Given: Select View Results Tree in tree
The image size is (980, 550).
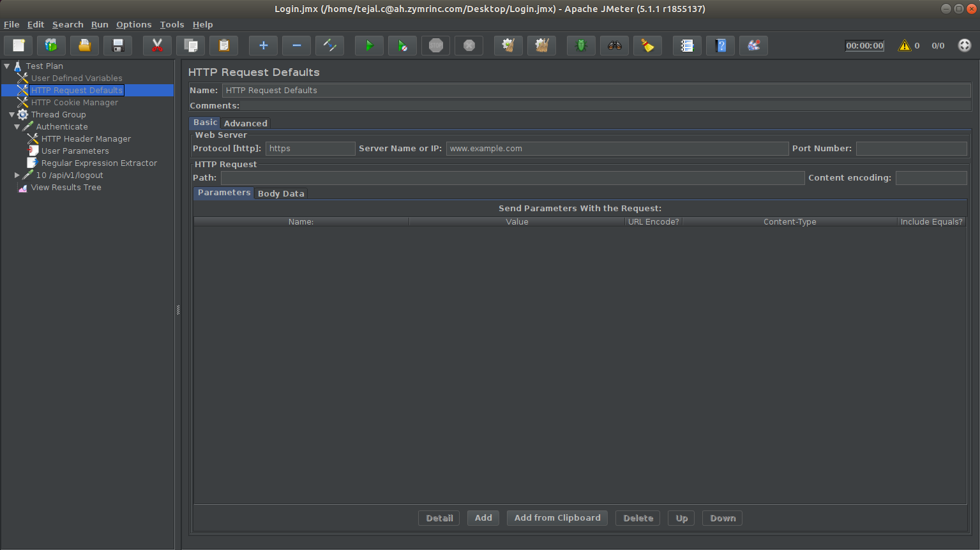Looking at the screenshot, I should [x=66, y=187].
